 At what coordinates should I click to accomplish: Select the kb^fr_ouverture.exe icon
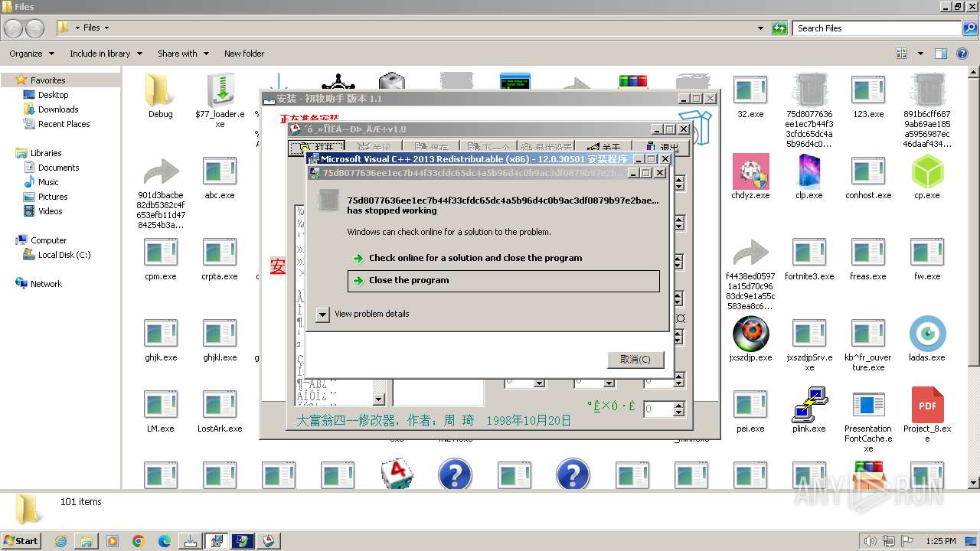click(x=868, y=334)
